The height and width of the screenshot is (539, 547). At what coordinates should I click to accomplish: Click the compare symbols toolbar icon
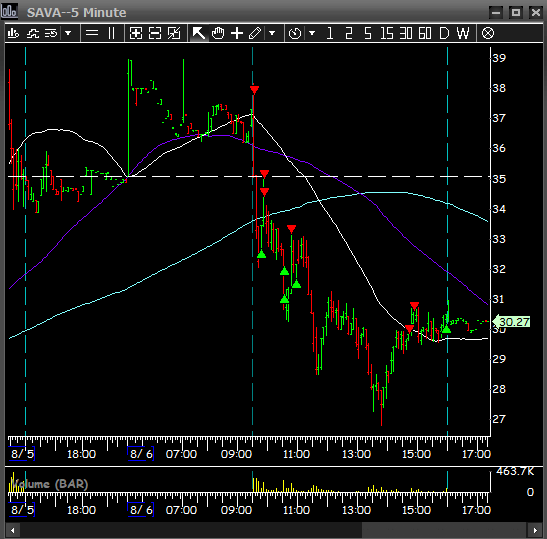(x=51, y=33)
